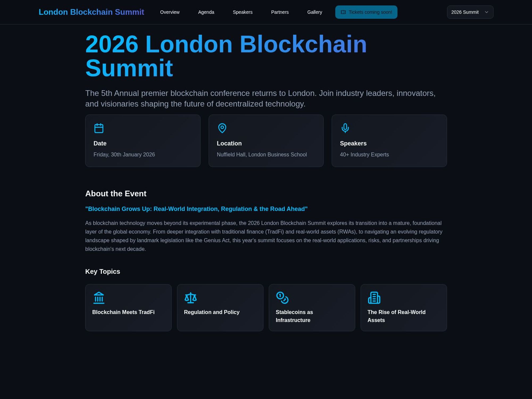Screen dimensions: 532x399
Task: Click the Tickets coming soon button
Action: 366,12
